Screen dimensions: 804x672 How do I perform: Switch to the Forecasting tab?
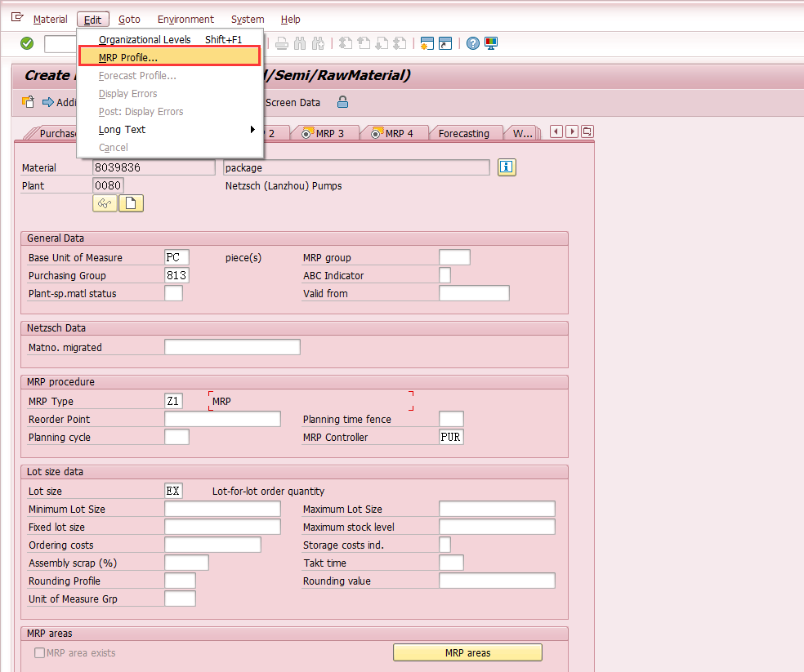click(466, 131)
